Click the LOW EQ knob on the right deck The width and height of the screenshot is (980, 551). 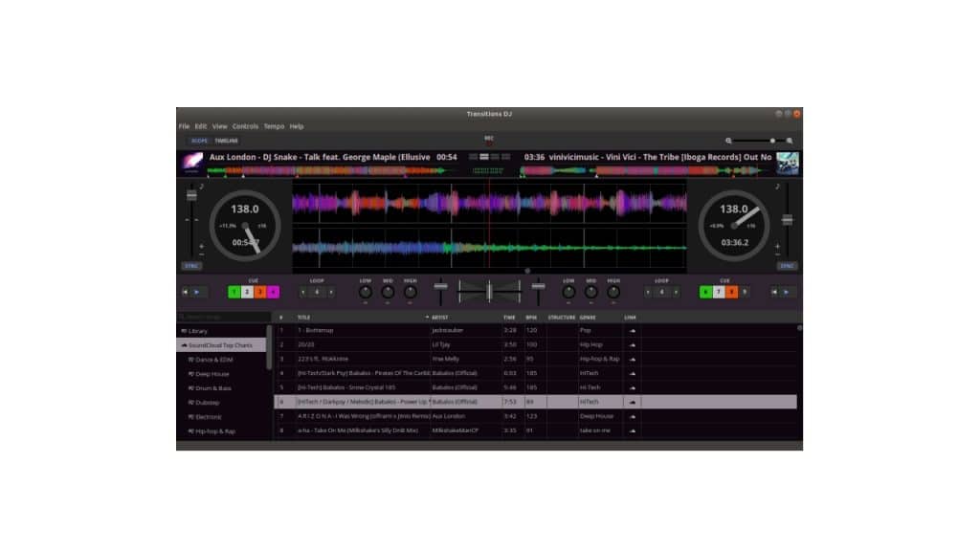(569, 292)
